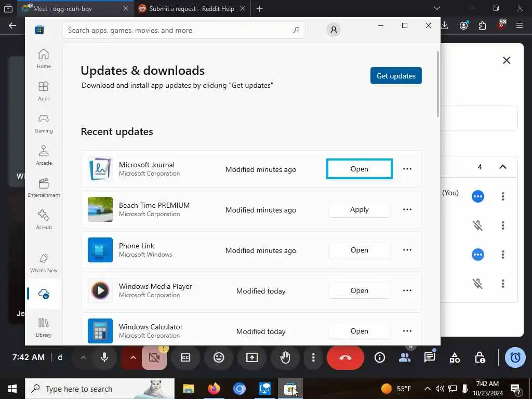Close the Meet browser tab

(x=126, y=8)
